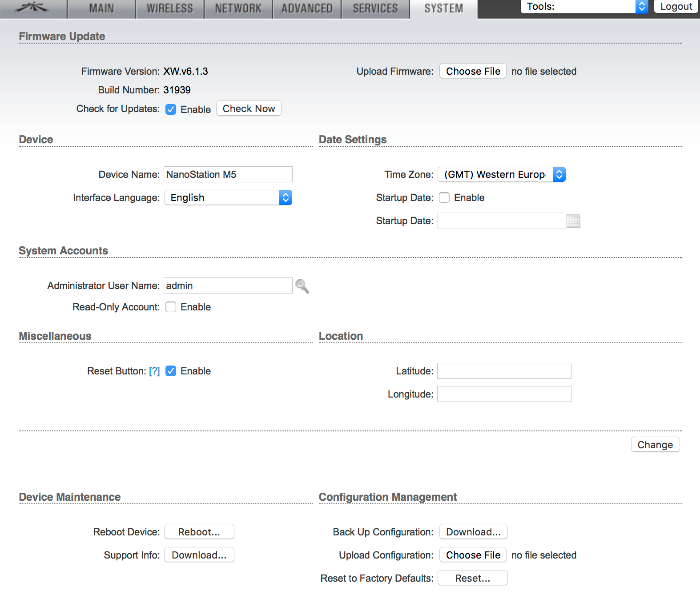Open the Ubiquiti logo tab

pyautogui.click(x=33, y=8)
